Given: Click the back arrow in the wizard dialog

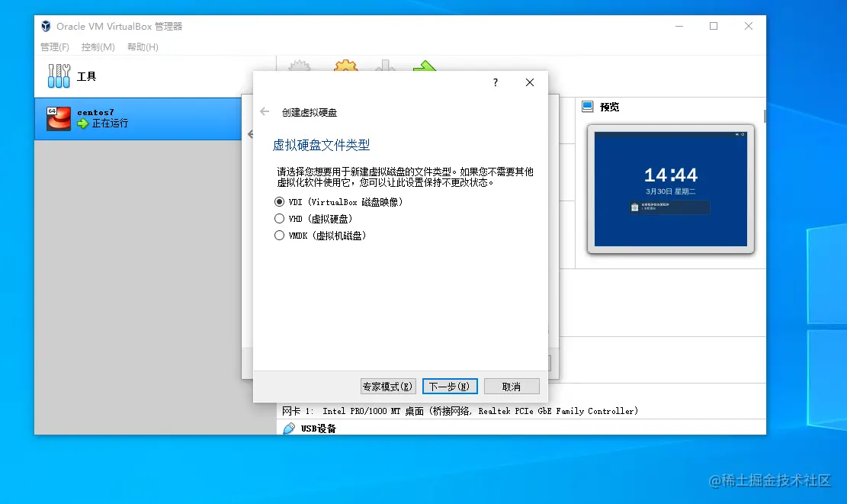Looking at the screenshot, I should pos(264,111).
